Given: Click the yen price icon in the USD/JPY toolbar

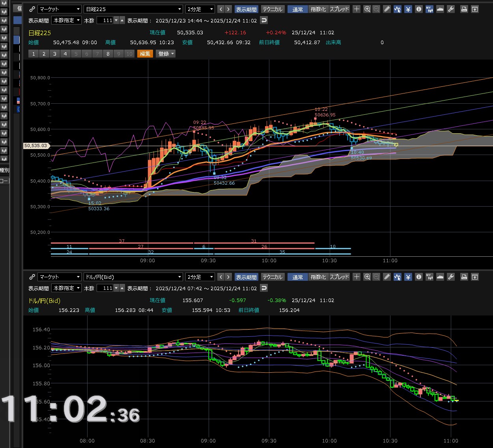Looking at the screenshot, I should 408,277.
